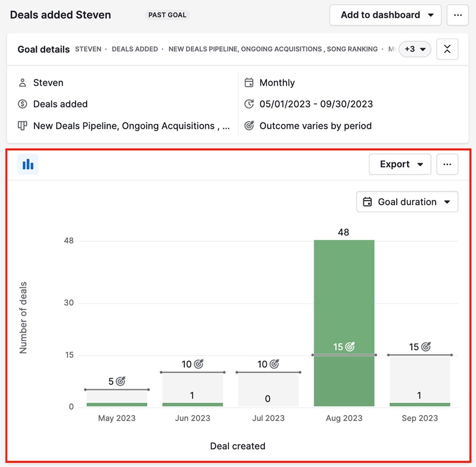Collapse the Goal details panel
Screen dimensions: 476x467
point(447,49)
